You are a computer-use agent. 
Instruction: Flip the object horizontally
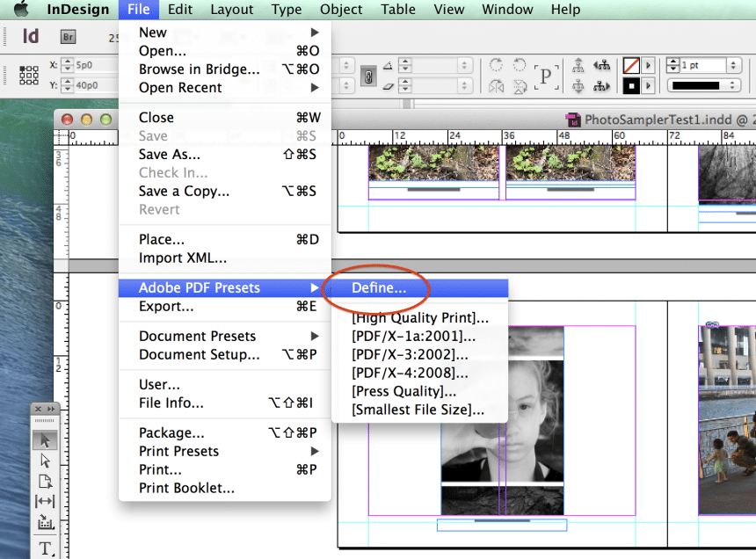click(496, 87)
